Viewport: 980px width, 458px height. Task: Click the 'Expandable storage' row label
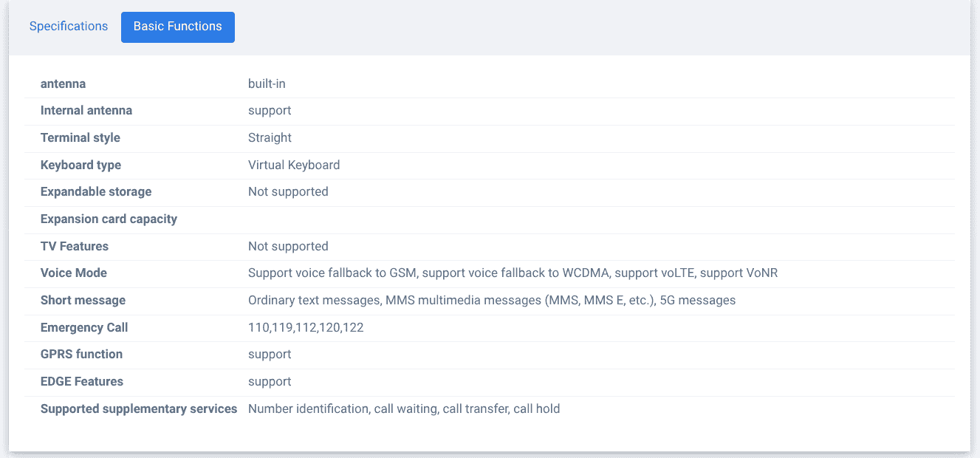point(96,192)
